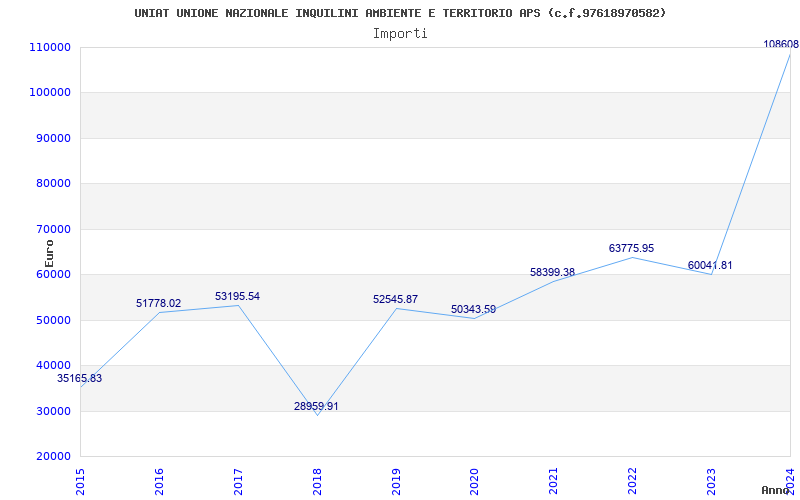Click the 2024 x-axis year label
The width and height of the screenshot is (800, 500).
pyautogui.click(x=790, y=482)
